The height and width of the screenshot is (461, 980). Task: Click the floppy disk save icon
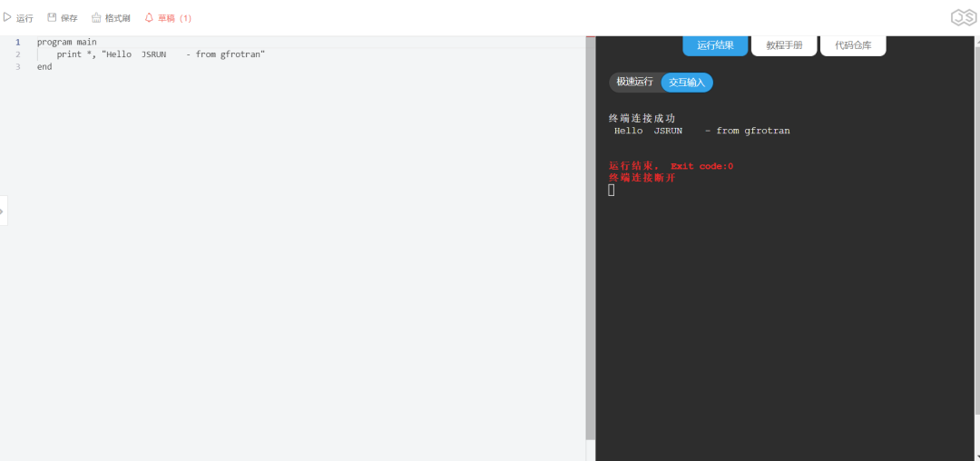(52, 17)
